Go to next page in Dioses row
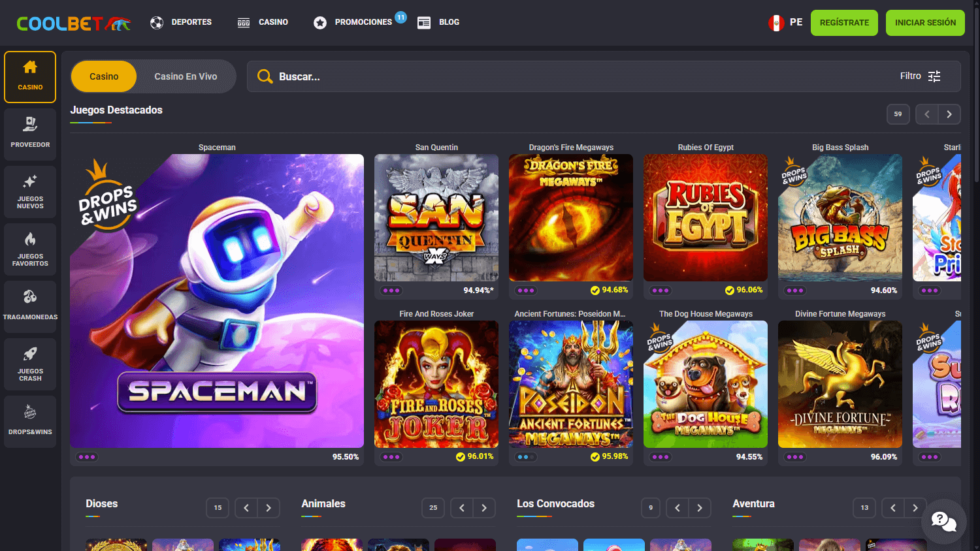980x551 pixels. coord(269,507)
